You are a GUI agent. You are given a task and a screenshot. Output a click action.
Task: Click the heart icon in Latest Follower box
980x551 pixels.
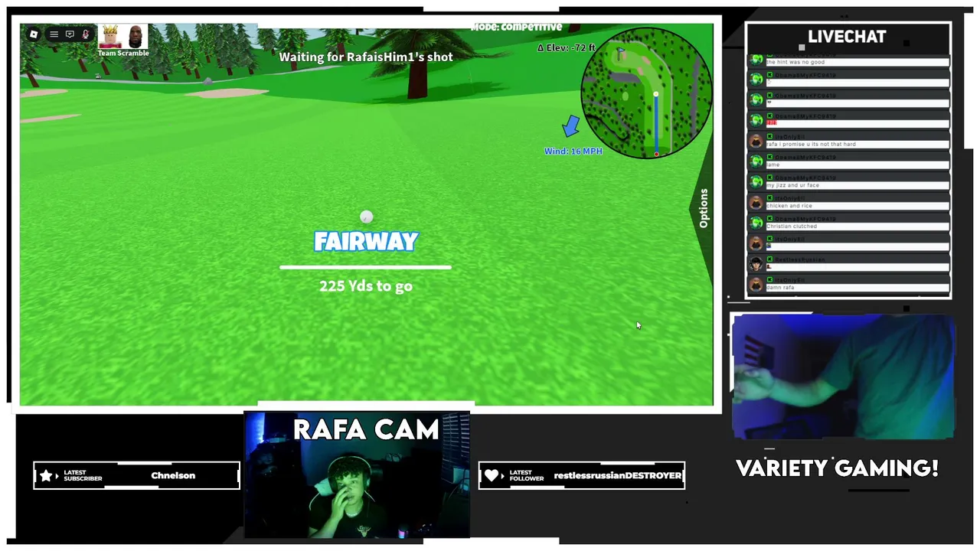pyautogui.click(x=492, y=476)
